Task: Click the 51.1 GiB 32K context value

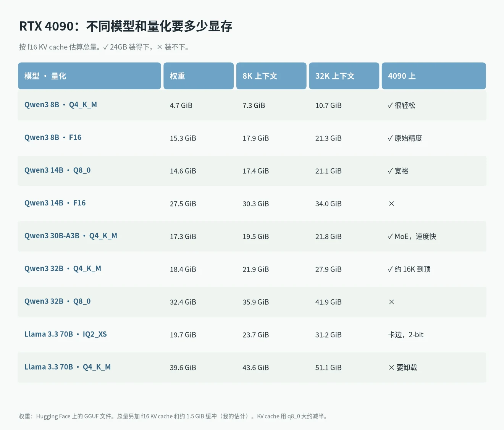Action: [x=328, y=368]
